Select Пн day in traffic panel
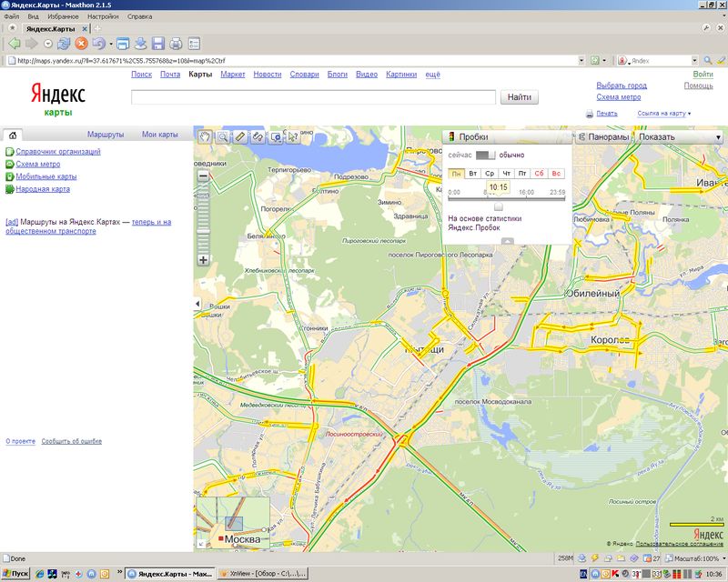The image size is (728, 582). [x=457, y=174]
